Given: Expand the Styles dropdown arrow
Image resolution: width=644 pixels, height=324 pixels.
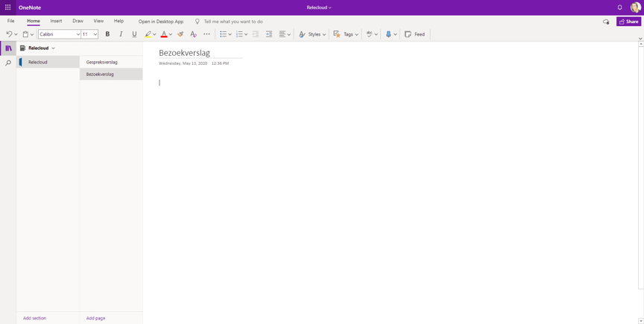Looking at the screenshot, I should click(324, 34).
